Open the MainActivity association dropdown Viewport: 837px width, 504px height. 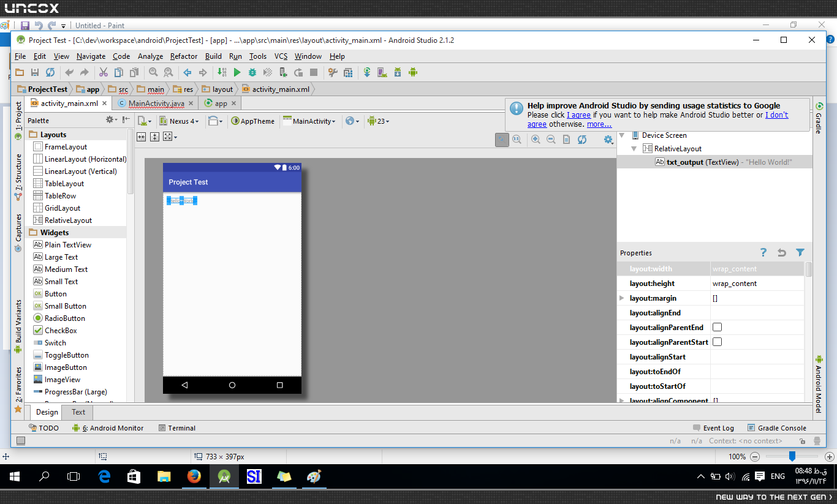[x=309, y=121]
